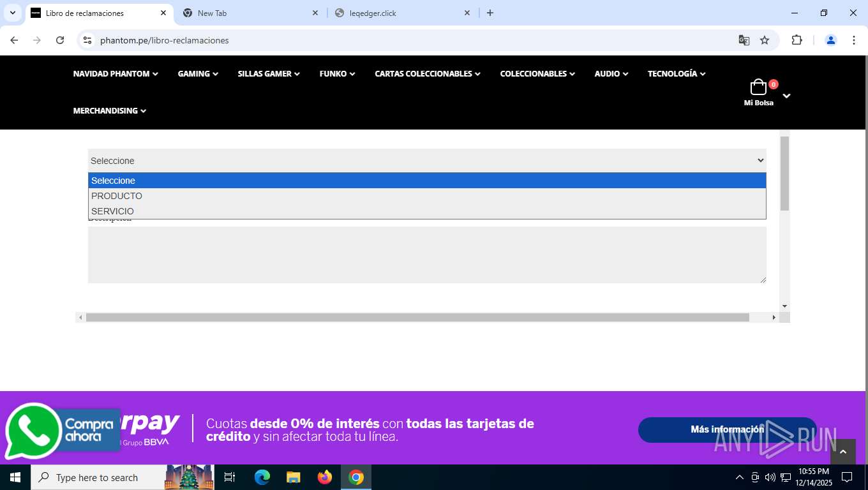This screenshot has width=868, height=490.
Task: Click the horizontal scrollbar left arrow
Action: (x=80, y=317)
